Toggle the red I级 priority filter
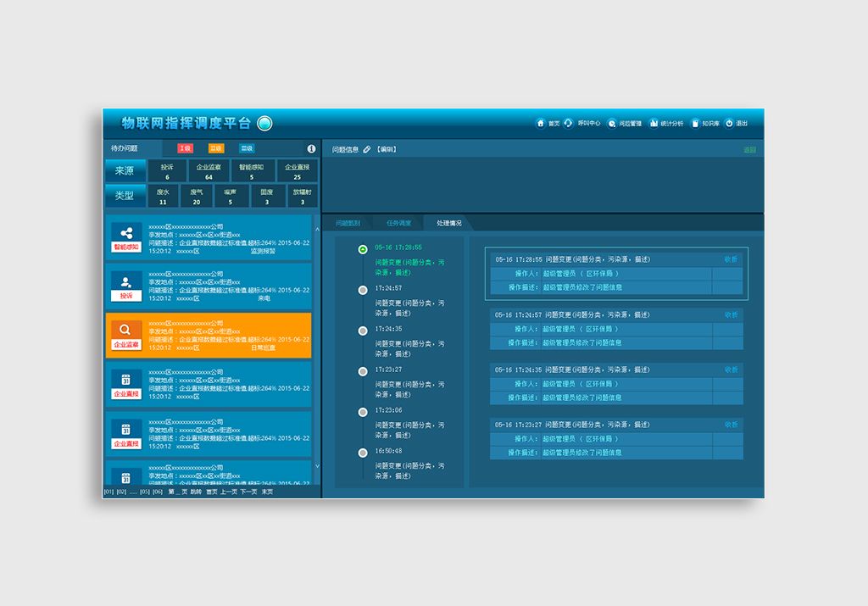This screenshot has height=606, width=868. click(185, 148)
